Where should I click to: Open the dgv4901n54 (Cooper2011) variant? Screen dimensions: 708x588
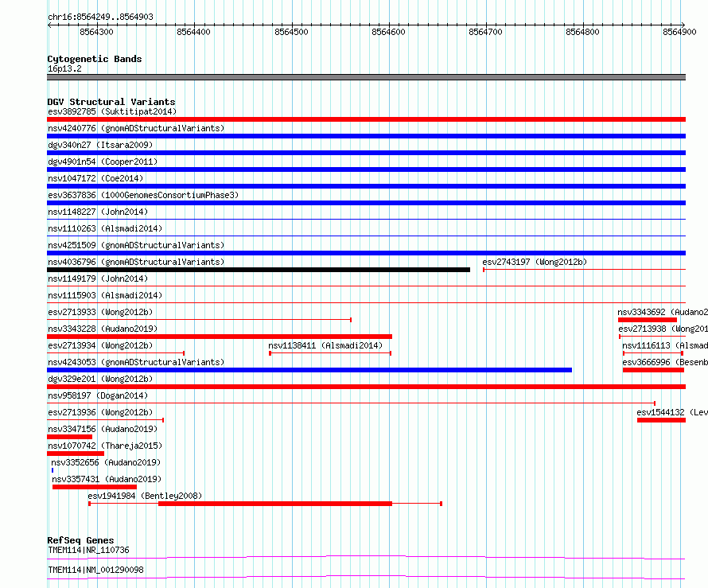(x=103, y=162)
